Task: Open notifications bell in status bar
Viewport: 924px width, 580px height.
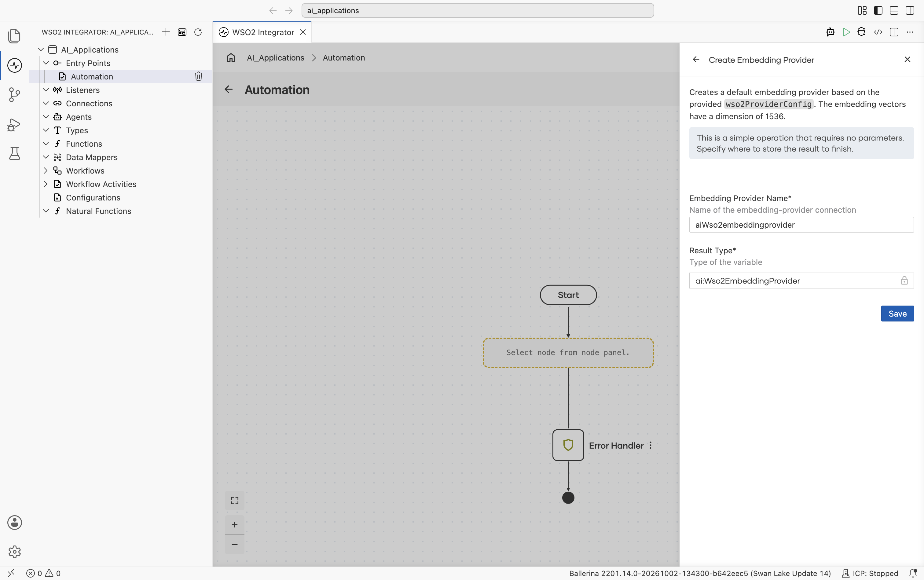Action: tap(913, 573)
